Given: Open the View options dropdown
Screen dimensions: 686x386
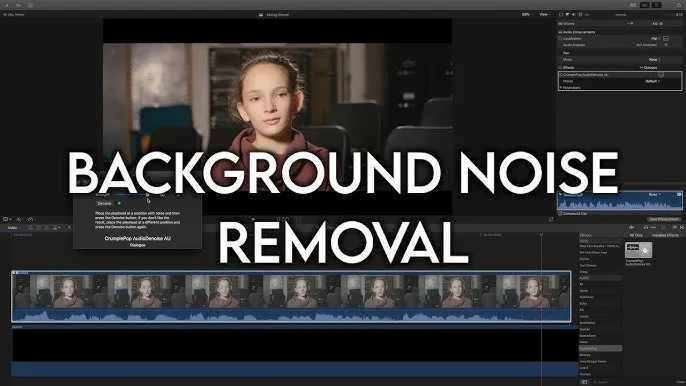Looking at the screenshot, I should [x=544, y=14].
